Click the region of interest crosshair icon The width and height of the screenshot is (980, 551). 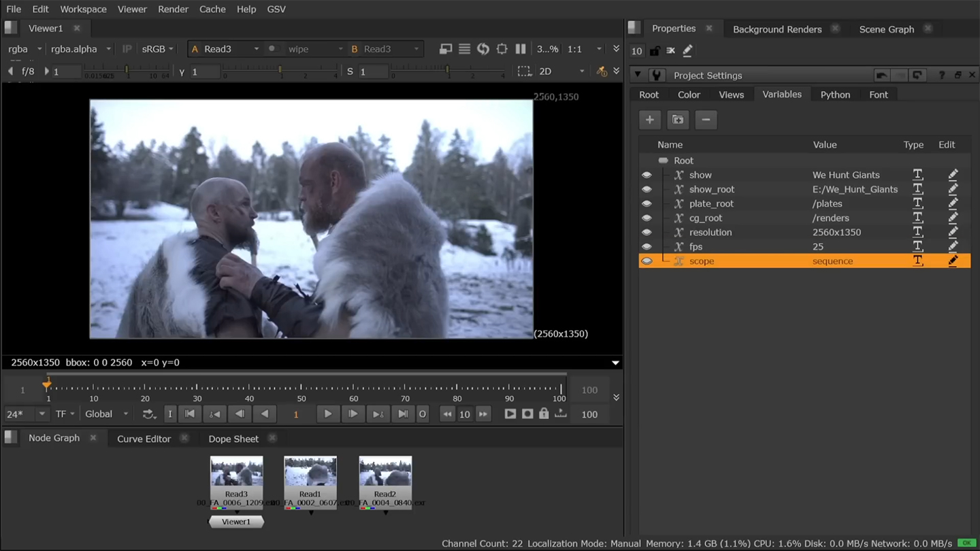pyautogui.click(x=502, y=49)
